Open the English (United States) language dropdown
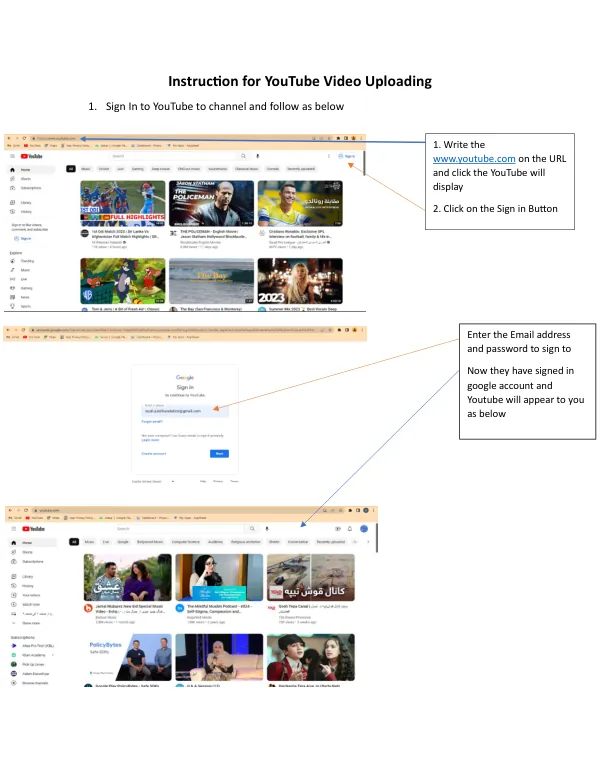 click(153, 481)
